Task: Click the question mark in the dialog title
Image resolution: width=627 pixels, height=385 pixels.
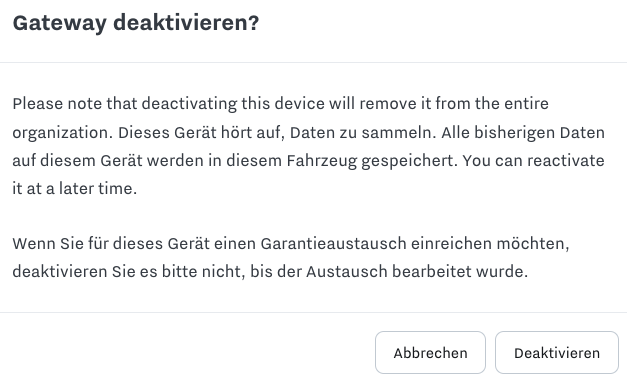Action: tap(254, 23)
